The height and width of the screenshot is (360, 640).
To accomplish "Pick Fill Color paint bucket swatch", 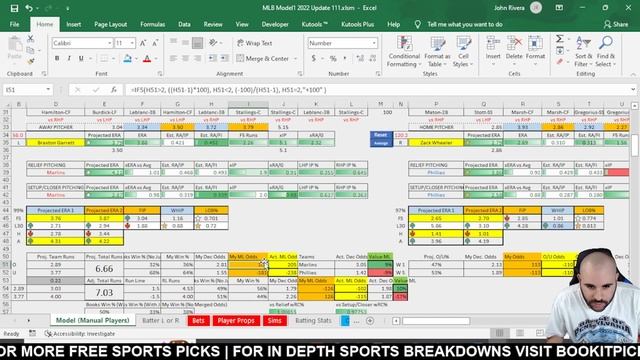I will coord(127,59).
